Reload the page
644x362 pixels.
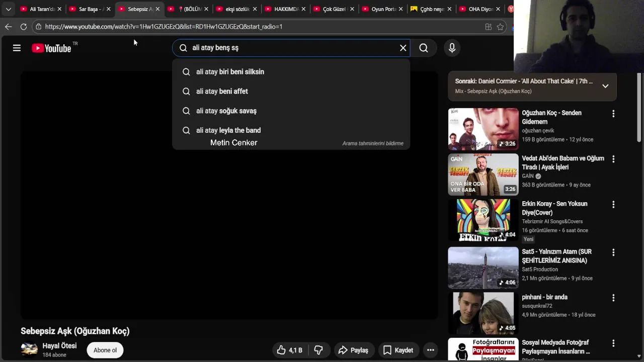click(24, 27)
